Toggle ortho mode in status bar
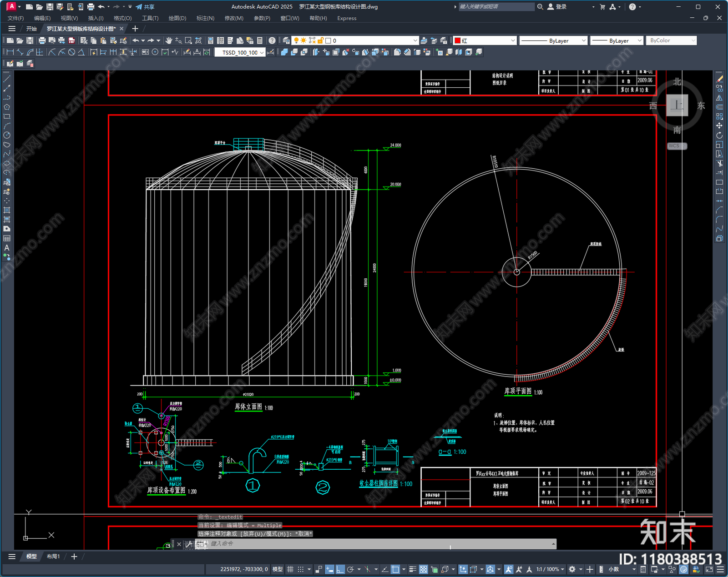728x577 pixels. (x=340, y=569)
